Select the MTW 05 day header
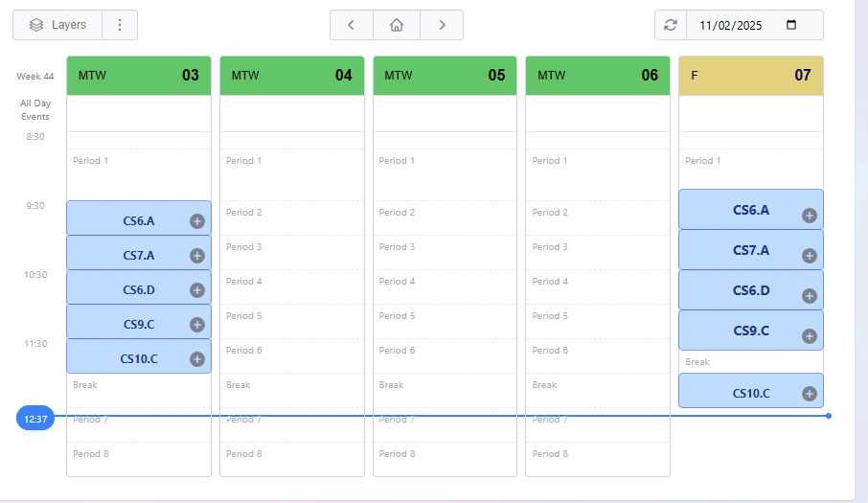The image size is (868, 503). 445,76
